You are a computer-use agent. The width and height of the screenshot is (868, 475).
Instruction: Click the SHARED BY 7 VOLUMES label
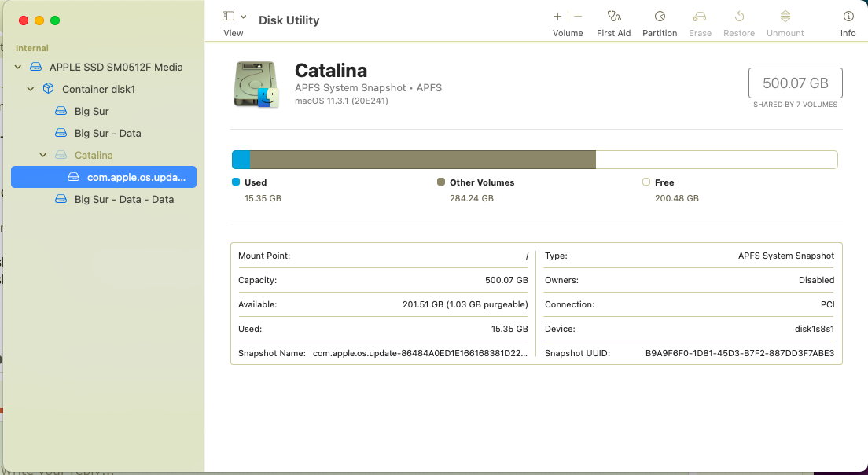click(795, 105)
